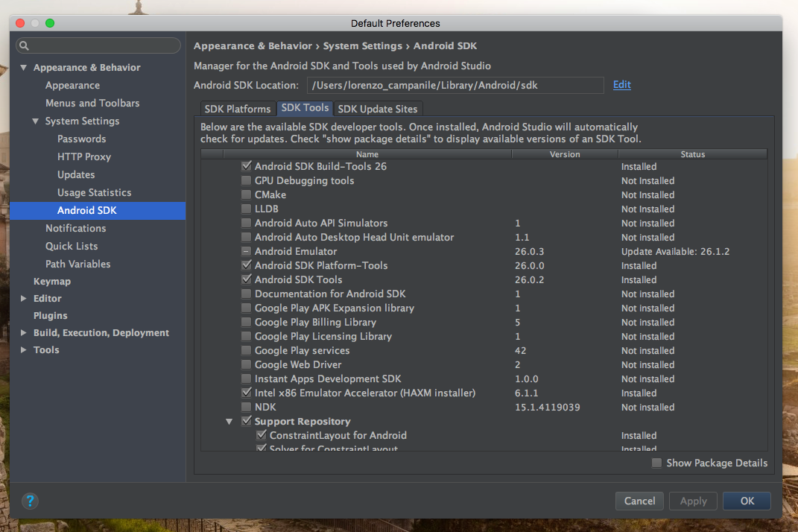Check the GPU Debugging tools box
The width and height of the screenshot is (798, 532).
point(247,180)
